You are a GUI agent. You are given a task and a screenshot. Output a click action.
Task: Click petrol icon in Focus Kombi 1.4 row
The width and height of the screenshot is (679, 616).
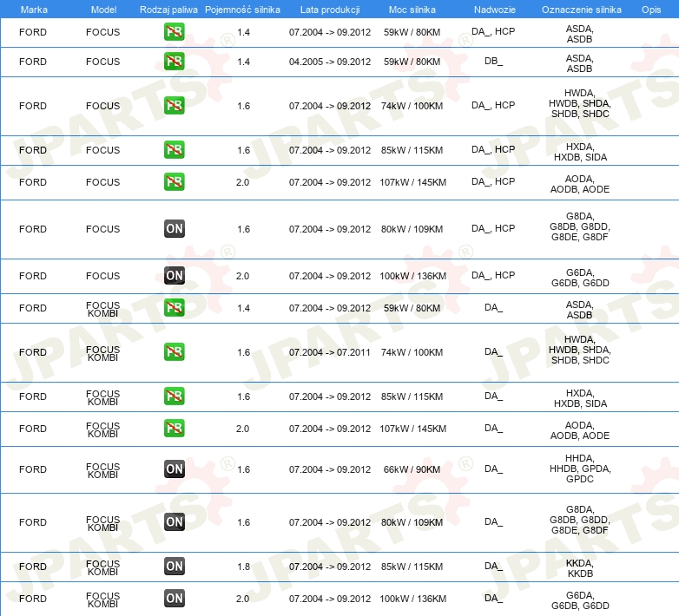pyautogui.click(x=174, y=308)
